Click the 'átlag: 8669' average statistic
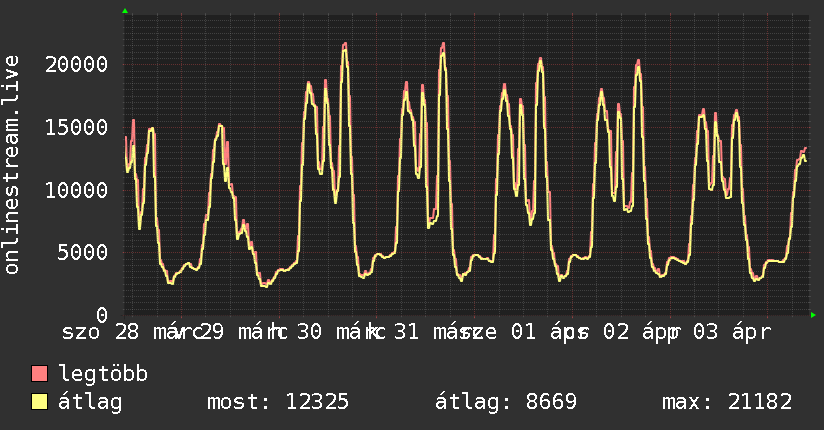Image resolution: width=824 pixels, height=430 pixels. pos(506,402)
